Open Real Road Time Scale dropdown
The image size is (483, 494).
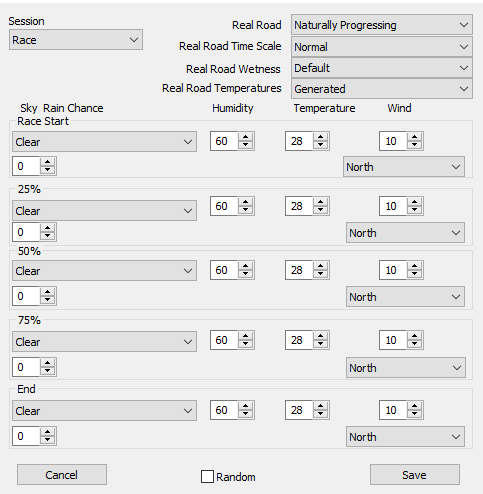(382, 47)
